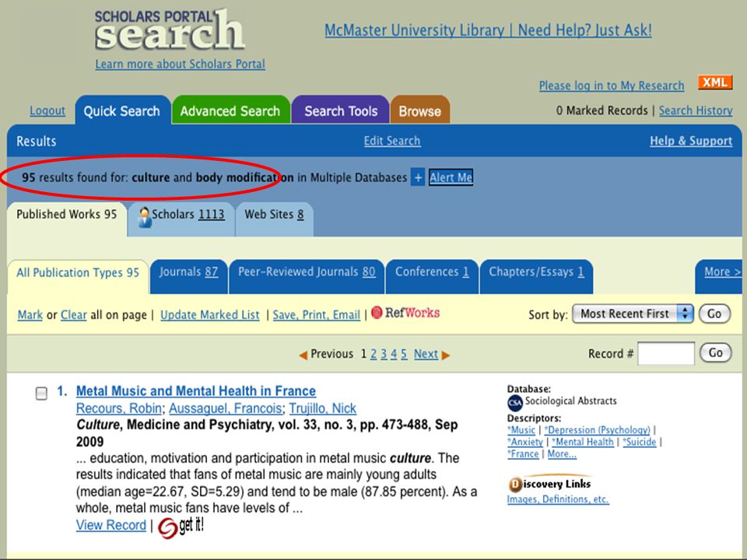This screenshot has height=560, width=747.
Task: Click the orange Previous page arrow
Action: 303,355
